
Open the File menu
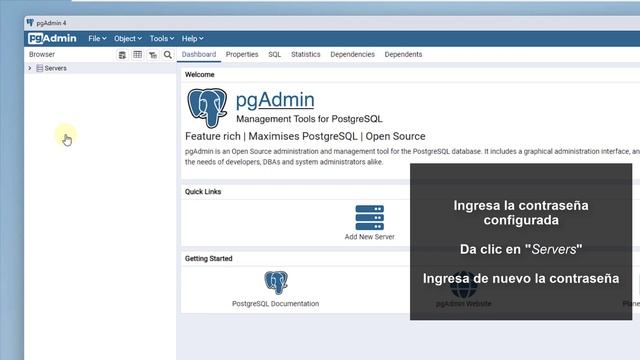click(x=97, y=38)
